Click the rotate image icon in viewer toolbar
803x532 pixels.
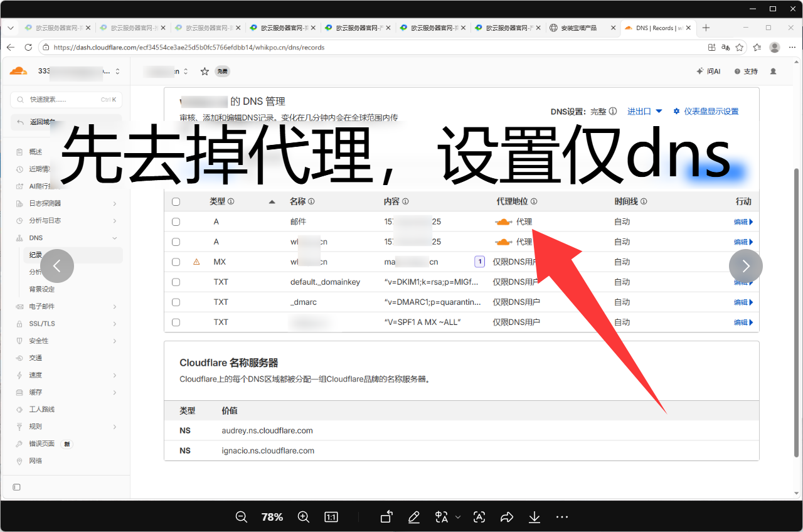(x=386, y=517)
